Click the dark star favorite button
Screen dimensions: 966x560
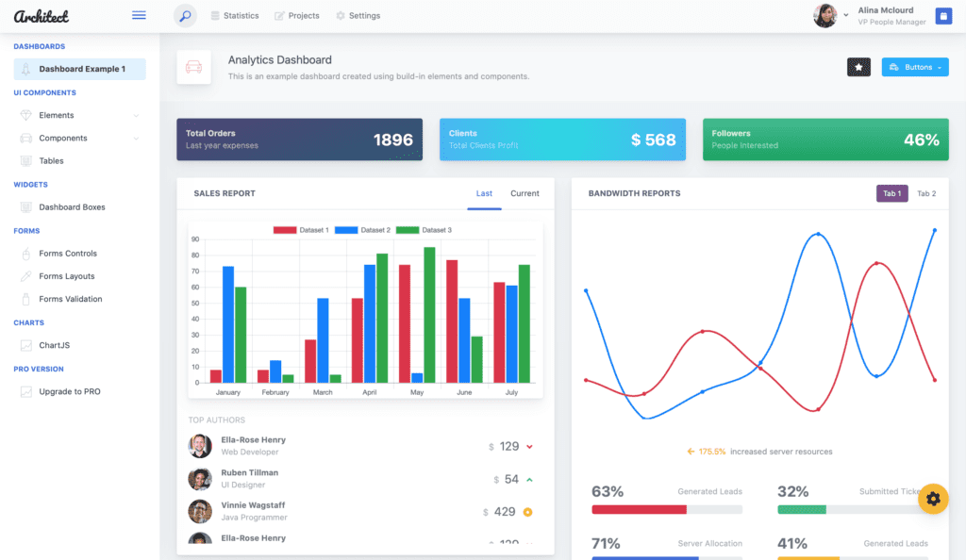pyautogui.click(x=858, y=67)
